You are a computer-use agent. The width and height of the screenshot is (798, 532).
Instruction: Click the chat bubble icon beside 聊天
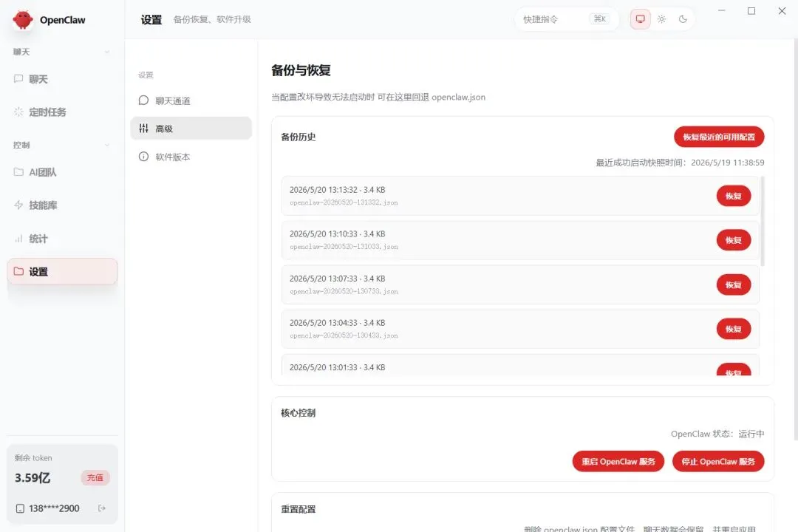point(18,79)
